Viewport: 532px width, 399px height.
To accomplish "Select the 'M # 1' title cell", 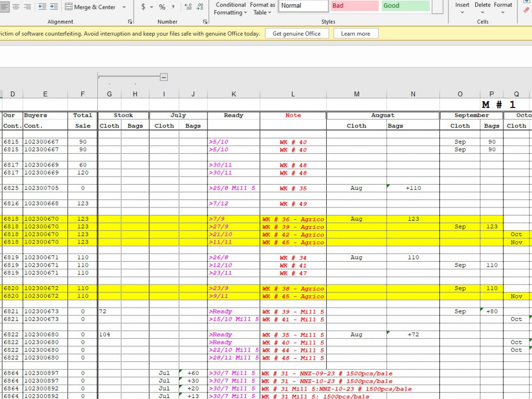I will [499, 105].
